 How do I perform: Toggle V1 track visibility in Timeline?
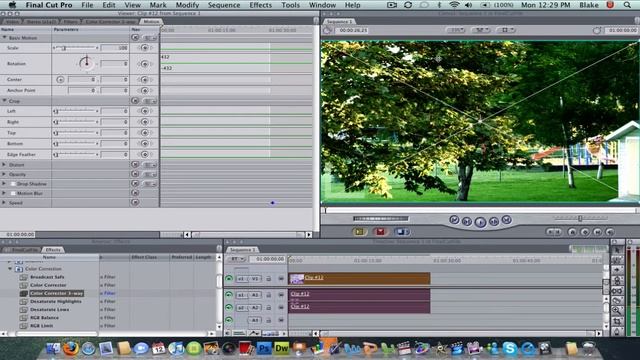[229, 279]
